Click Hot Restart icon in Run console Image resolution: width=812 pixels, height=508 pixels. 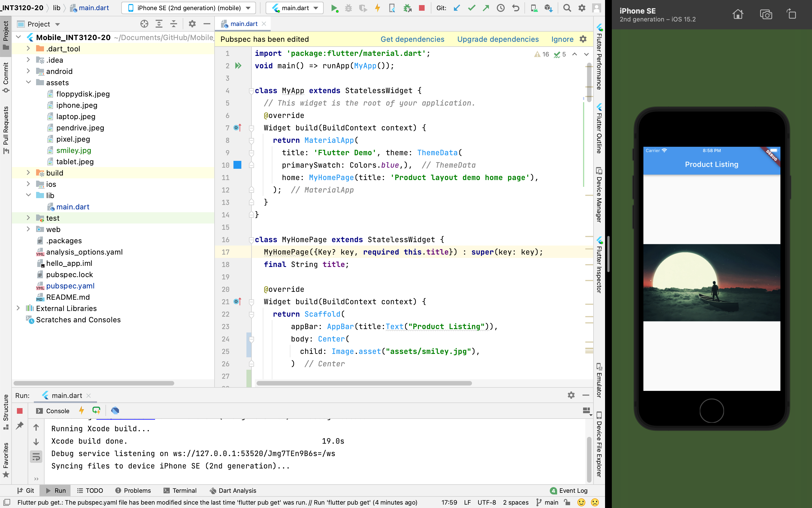coord(96,411)
